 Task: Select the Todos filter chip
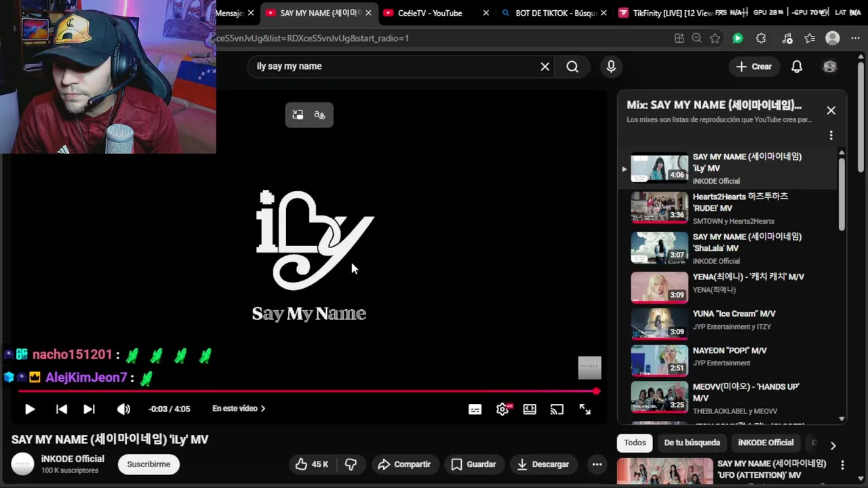click(x=635, y=443)
